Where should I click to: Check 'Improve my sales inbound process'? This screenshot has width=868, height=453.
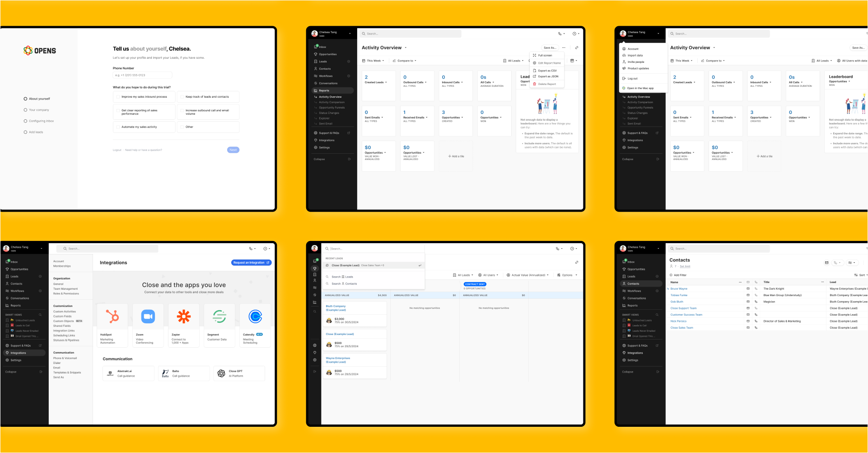pos(118,97)
